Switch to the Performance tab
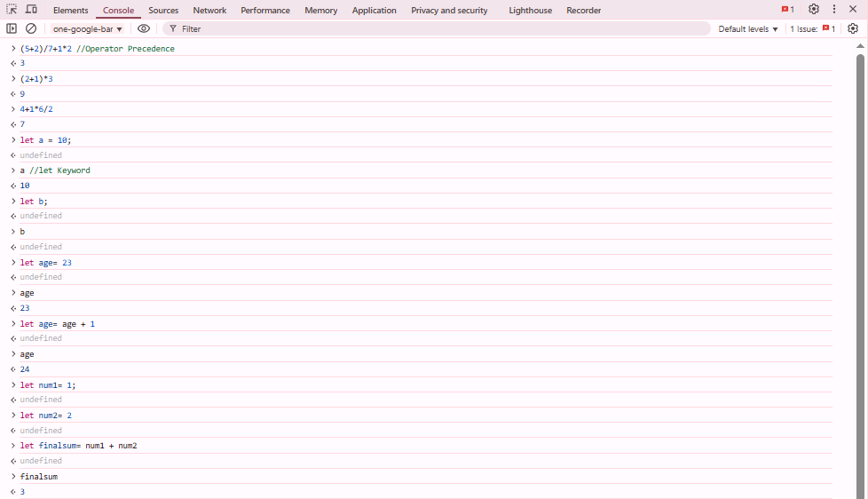 point(265,10)
